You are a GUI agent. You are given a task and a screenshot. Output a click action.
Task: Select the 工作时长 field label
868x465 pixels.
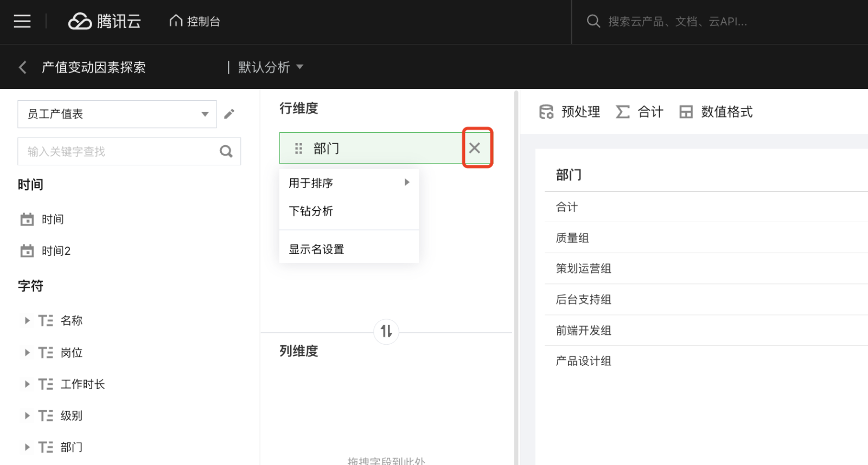click(x=82, y=384)
